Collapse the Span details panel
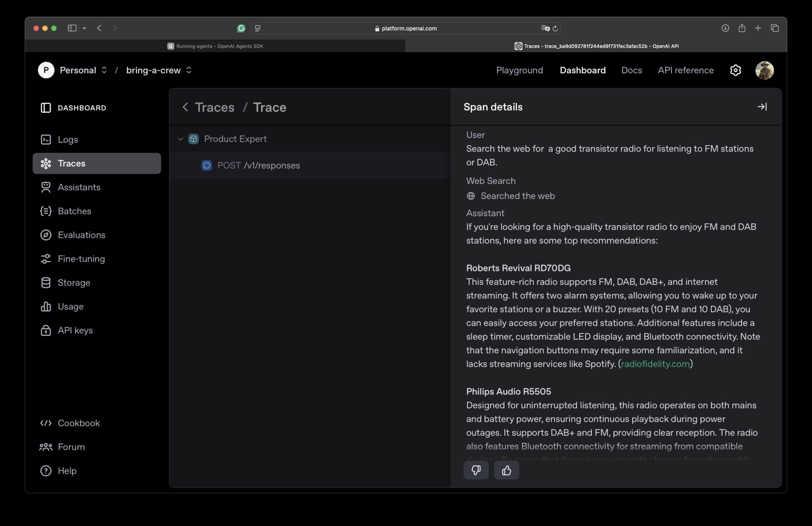The width and height of the screenshot is (812, 526). click(762, 107)
